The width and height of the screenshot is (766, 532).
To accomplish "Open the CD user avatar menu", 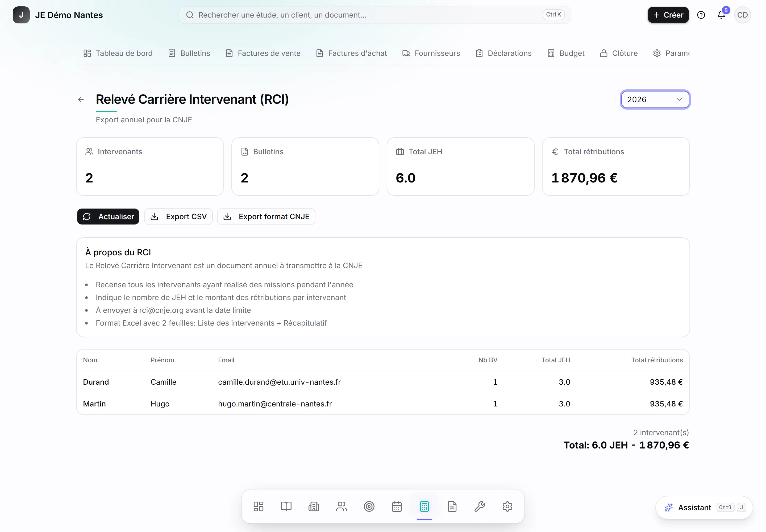I will pyautogui.click(x=742, y=15).
